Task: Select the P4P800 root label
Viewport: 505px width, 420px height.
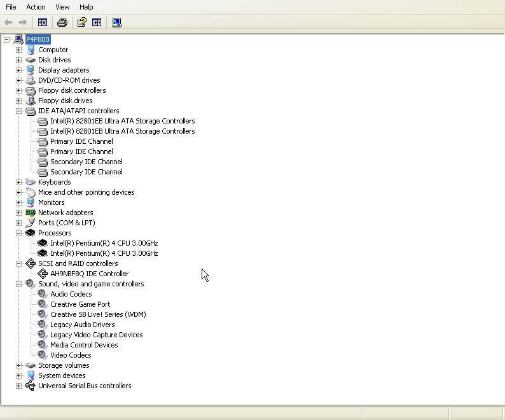Action: [38, 39]
